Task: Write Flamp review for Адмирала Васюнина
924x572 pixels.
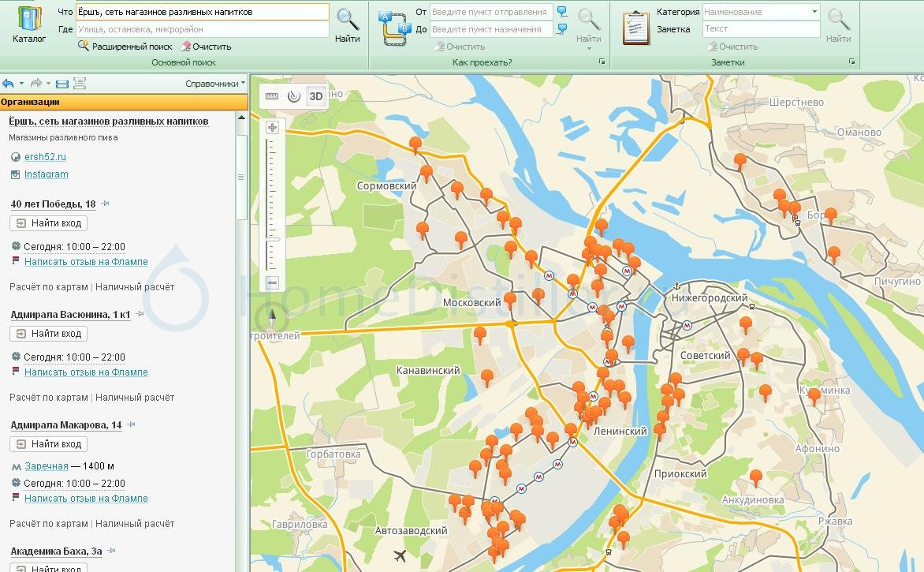Action: click(86, 372)
